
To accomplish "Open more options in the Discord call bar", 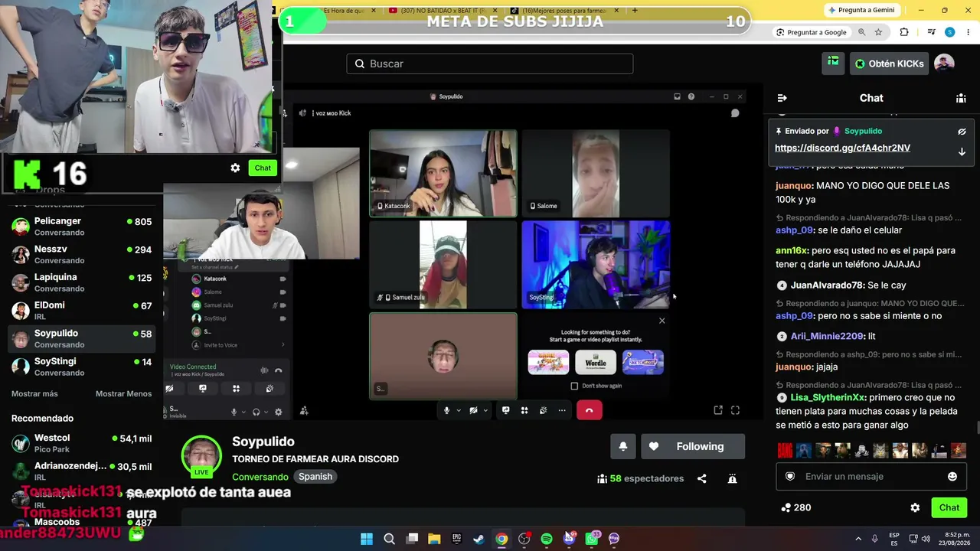I will point(562,410).
